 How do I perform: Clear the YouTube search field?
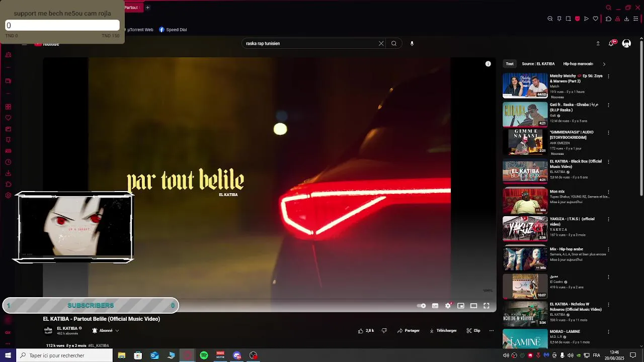pos(381,43)
